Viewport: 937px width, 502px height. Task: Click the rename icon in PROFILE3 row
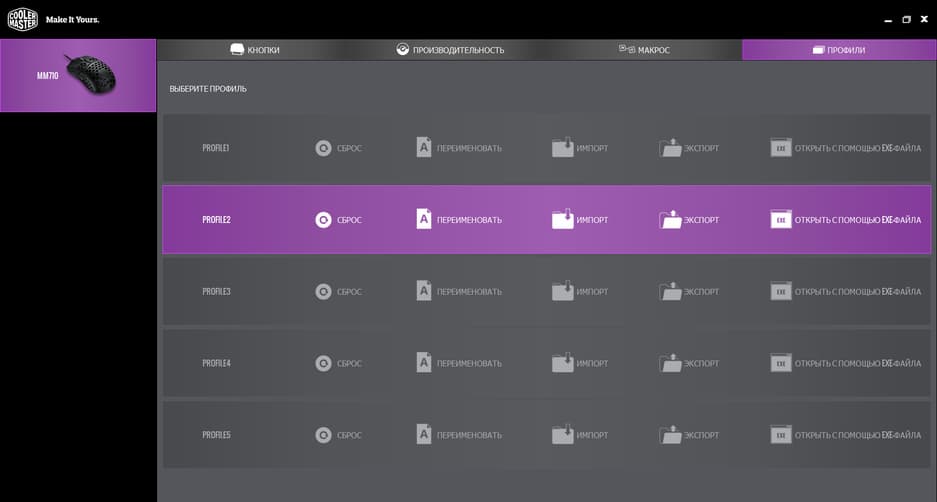[424, 290]
